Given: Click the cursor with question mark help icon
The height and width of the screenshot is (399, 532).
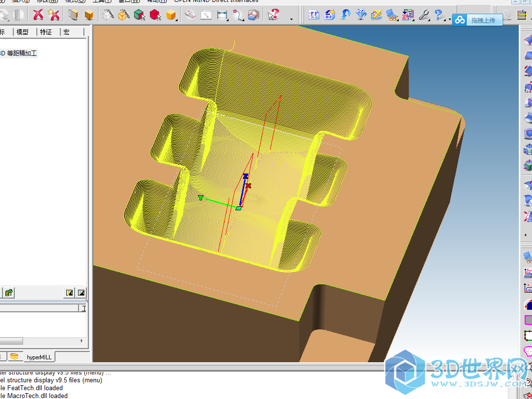Looking at the screenshot, I should tap(273, 15).
